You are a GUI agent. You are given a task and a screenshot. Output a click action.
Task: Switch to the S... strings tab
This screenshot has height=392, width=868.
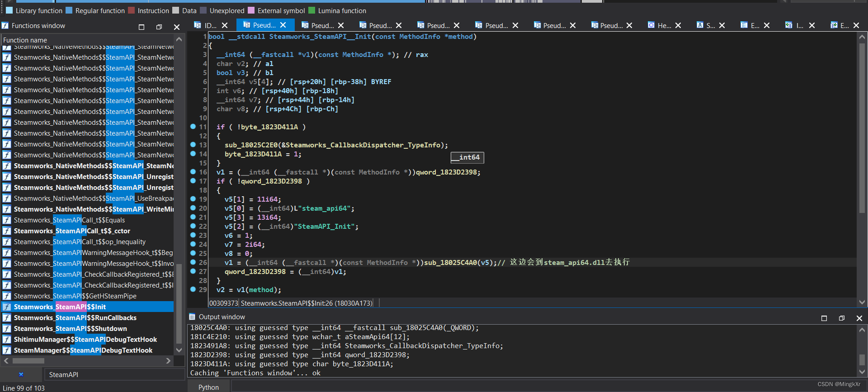click(x=711, y=25)
